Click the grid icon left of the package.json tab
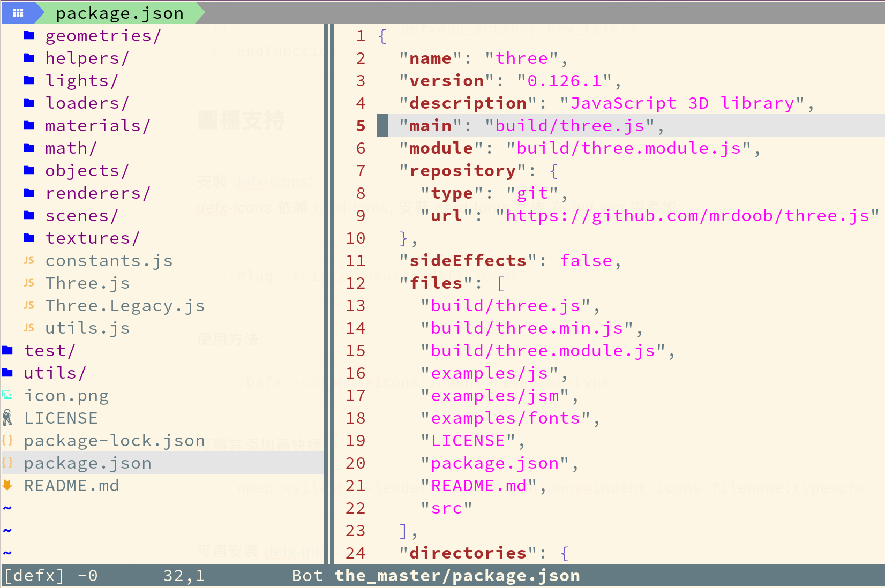 click(18, 13)
